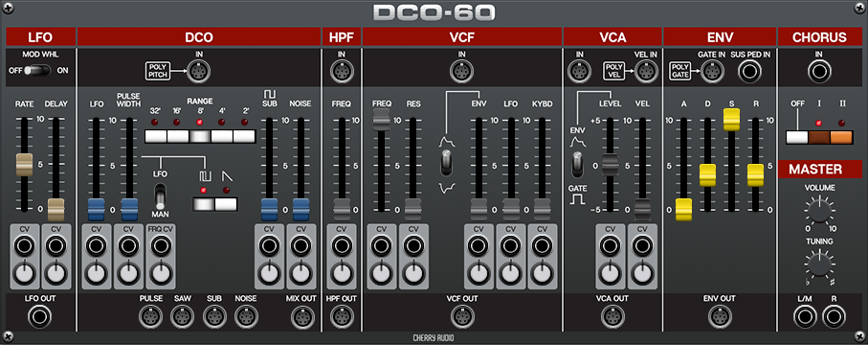Image resolution: width=868 pixels, height=345 pixels.
Task: Click the VCA VEL IN jack
Action: pyautogui.click(x=645, y=72)
